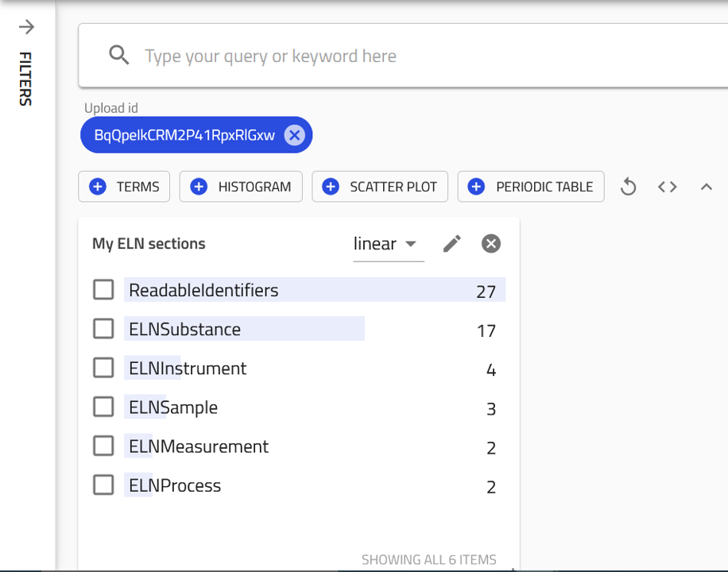
Task: Expand the Filters side panel arrow
Action: point(26,27)
